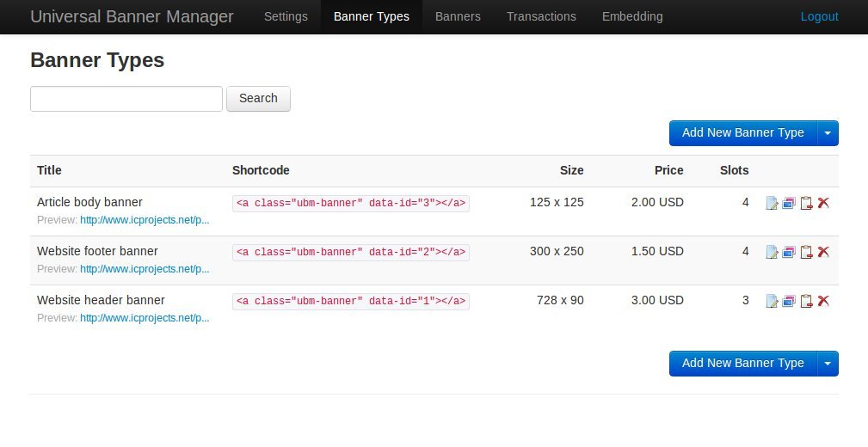Edit the Website footer banner type
The height and width of the screenshot is (447, 868).
772,253
